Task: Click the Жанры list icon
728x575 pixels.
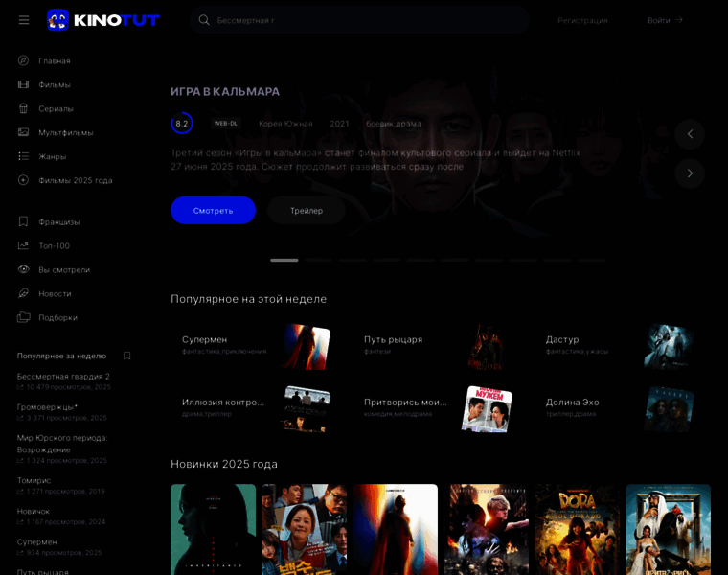Action: tap(23, 156)
